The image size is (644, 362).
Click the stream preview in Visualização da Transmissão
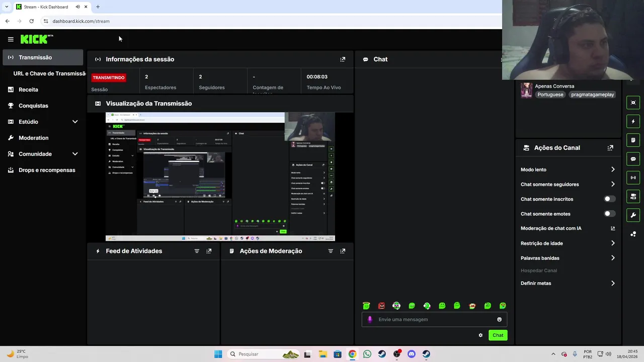tap(220, 176)
